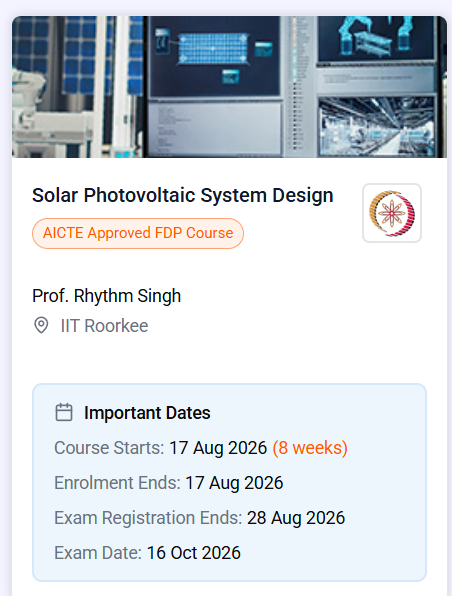Click the date 28 Aug 2026

(x=296, y=518)
